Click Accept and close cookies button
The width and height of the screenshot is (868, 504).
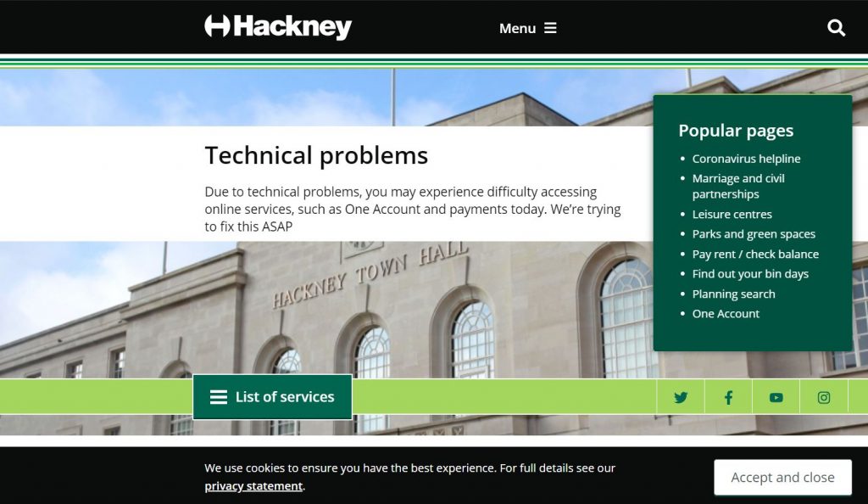[782, 478]
